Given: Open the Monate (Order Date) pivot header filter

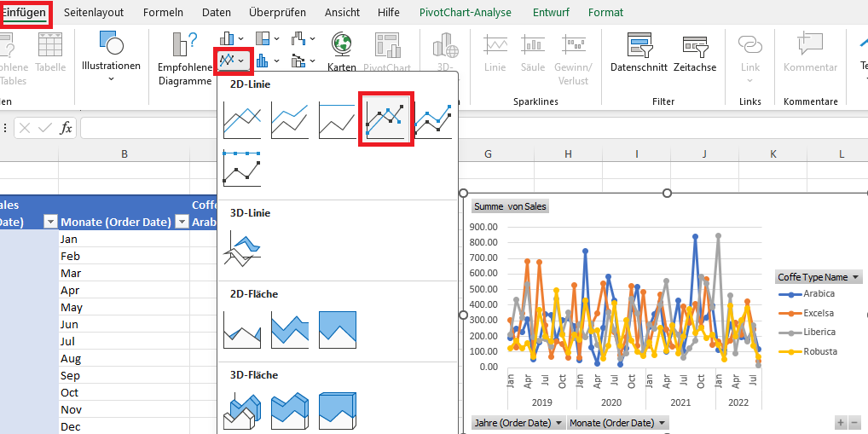Looking at the screenshot, I should pyautogui.click(x=182, y=222).
